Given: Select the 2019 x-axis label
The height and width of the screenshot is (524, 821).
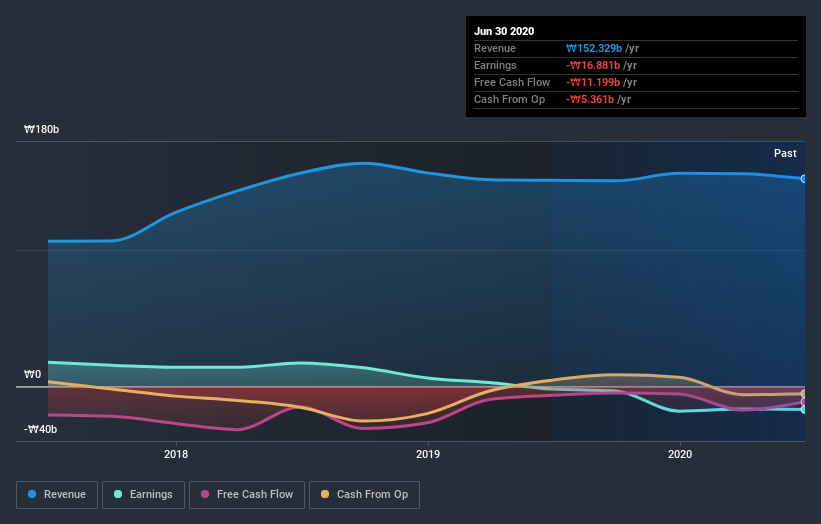Looking at the screenshot, I should pyautogui.click(x=428, y=454).
